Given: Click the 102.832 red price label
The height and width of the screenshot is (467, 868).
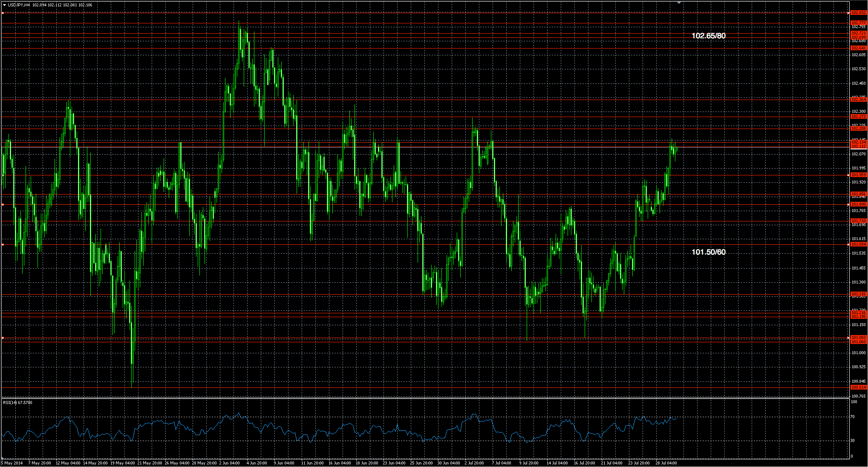Looking at the screenshot, I should [x=858, y=13].
